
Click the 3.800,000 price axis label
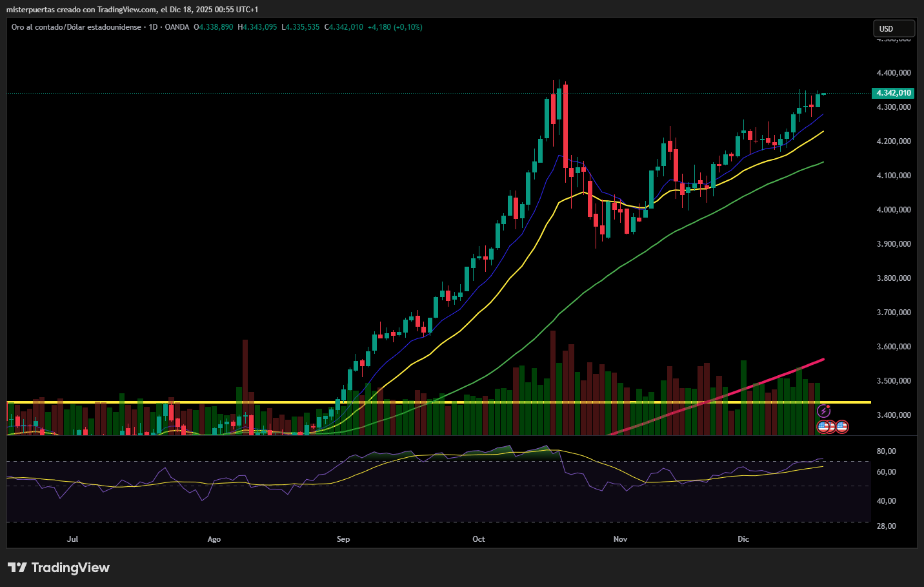pos(894,278)
